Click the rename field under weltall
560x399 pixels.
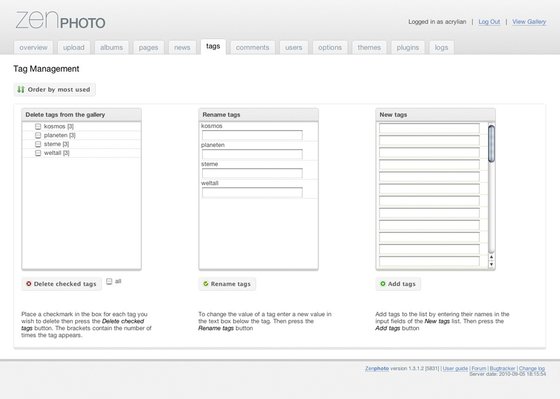(252, 192)
